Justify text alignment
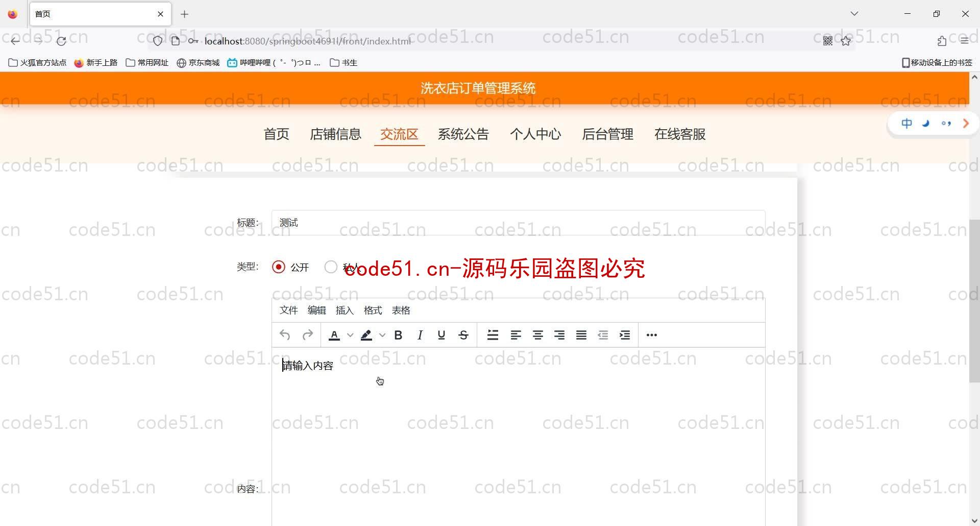 (581, 335)
